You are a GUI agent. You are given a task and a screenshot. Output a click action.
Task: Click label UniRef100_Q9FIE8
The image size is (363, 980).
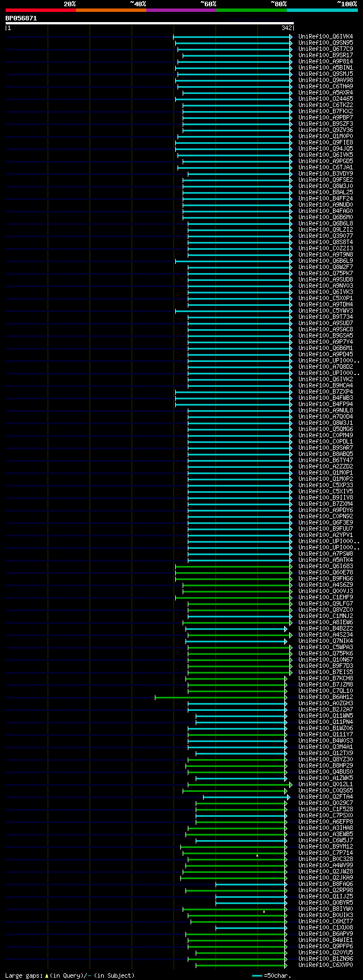[x=326, y=142]
